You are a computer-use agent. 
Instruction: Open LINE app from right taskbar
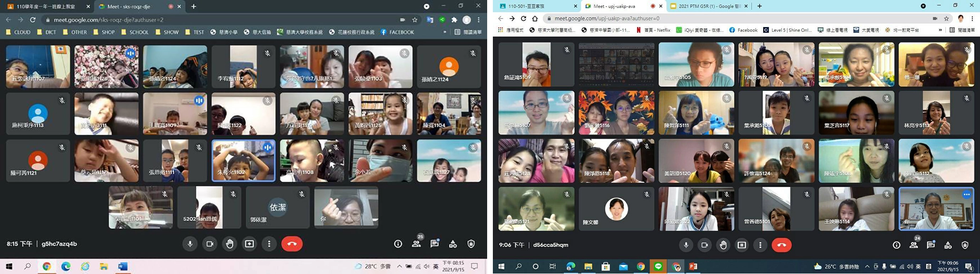click(658, 266)
